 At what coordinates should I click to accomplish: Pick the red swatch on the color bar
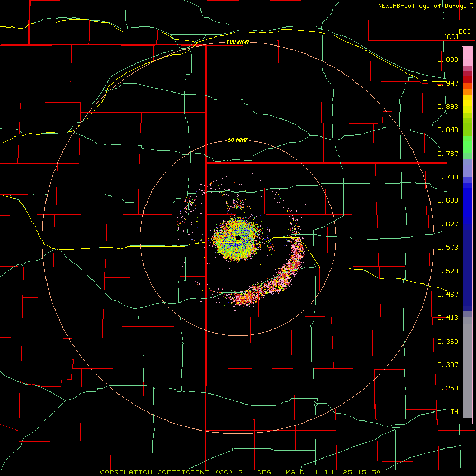tap(467, 79)
